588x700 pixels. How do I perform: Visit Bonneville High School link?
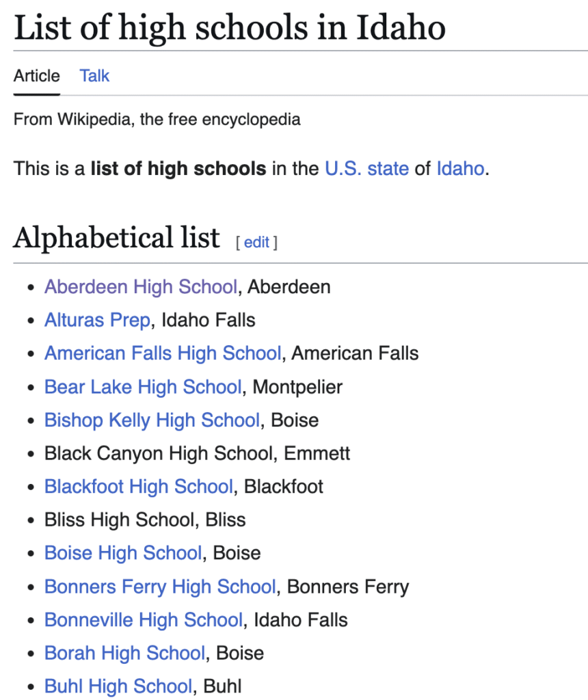pos(144,620)
